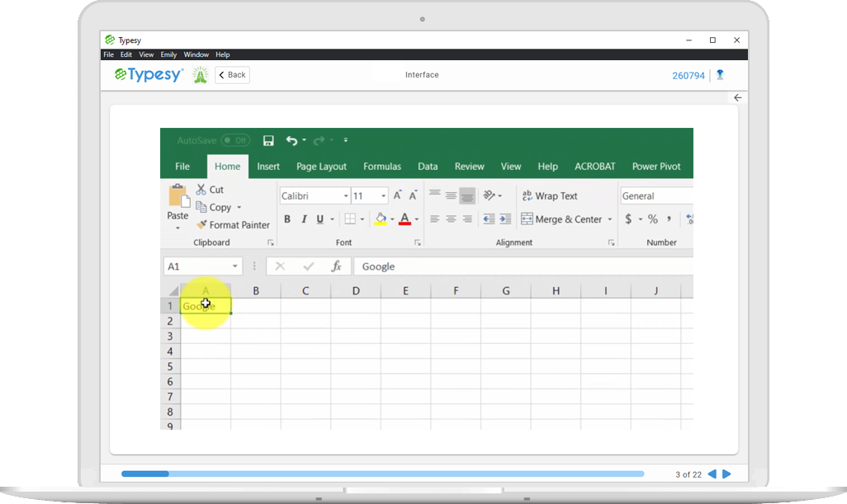Switch to the Data tab
847x504 pixels.
click(428, 166)
